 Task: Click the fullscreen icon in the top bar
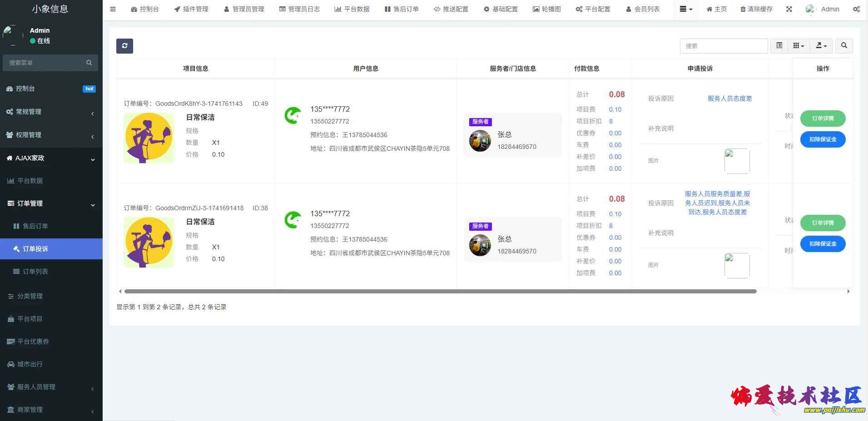[x=789, y=9]
